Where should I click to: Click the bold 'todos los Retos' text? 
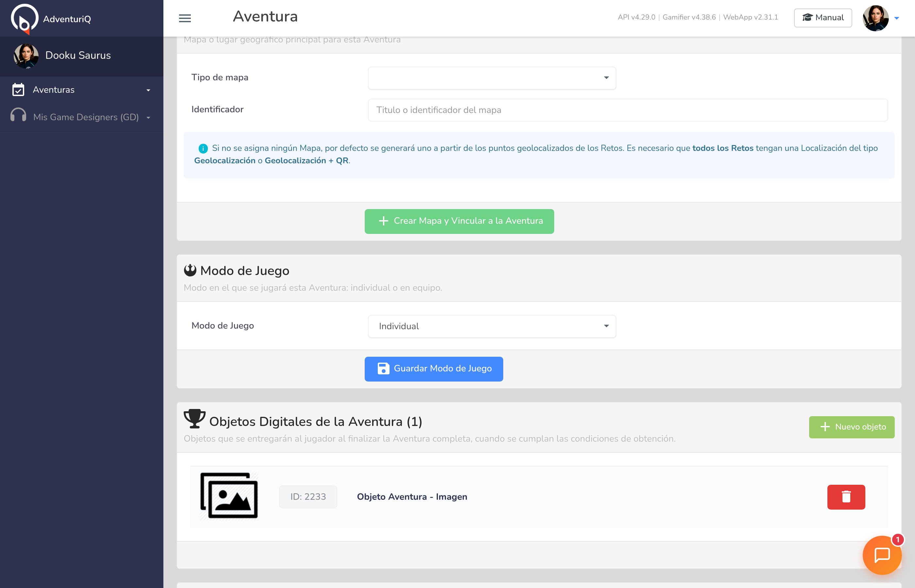723,148
